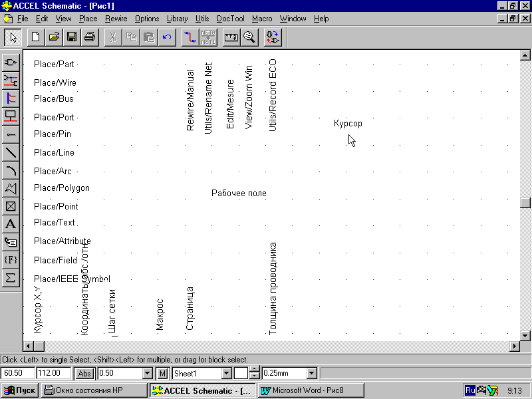
Task: Open the Help menu
Action: [321, 19]
